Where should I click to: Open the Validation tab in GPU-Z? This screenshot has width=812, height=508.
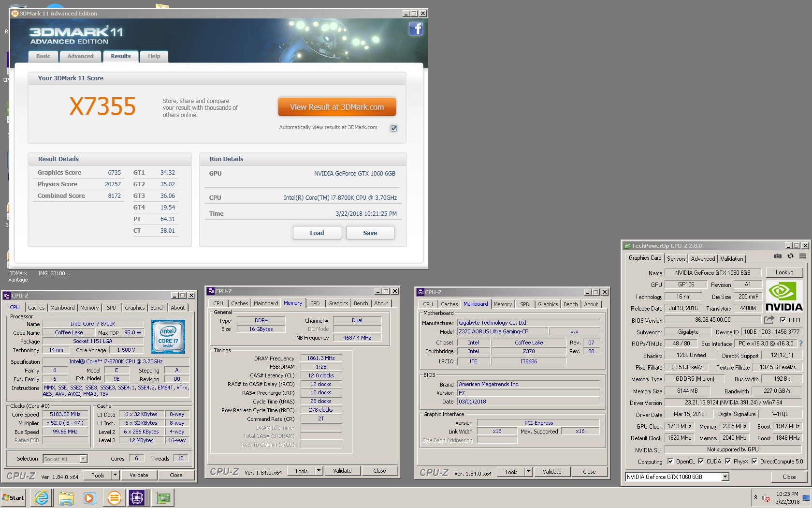pyautogui.click(x=732, y=259)
